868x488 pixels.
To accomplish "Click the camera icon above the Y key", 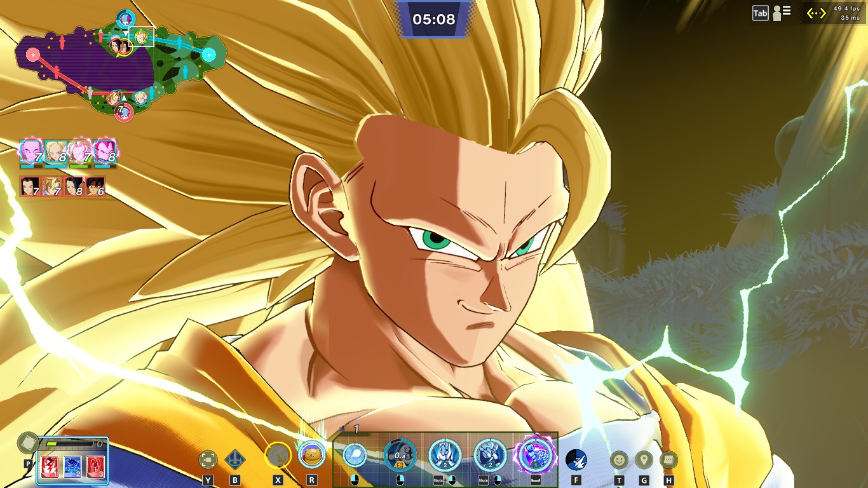I will [208, 459].
